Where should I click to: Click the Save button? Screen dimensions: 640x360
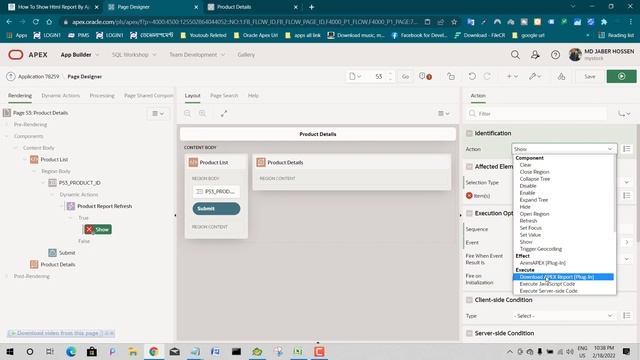pyautogui.click(x=589, y=76)
